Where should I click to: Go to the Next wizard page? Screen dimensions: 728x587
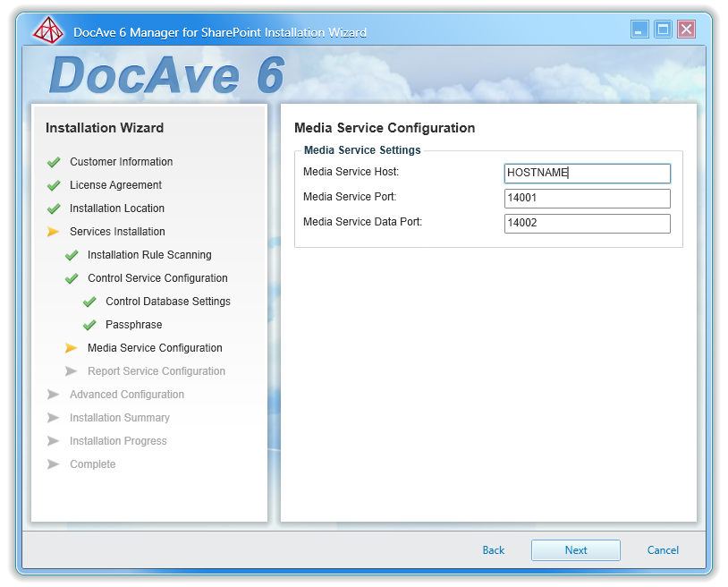tap(576, 549)
